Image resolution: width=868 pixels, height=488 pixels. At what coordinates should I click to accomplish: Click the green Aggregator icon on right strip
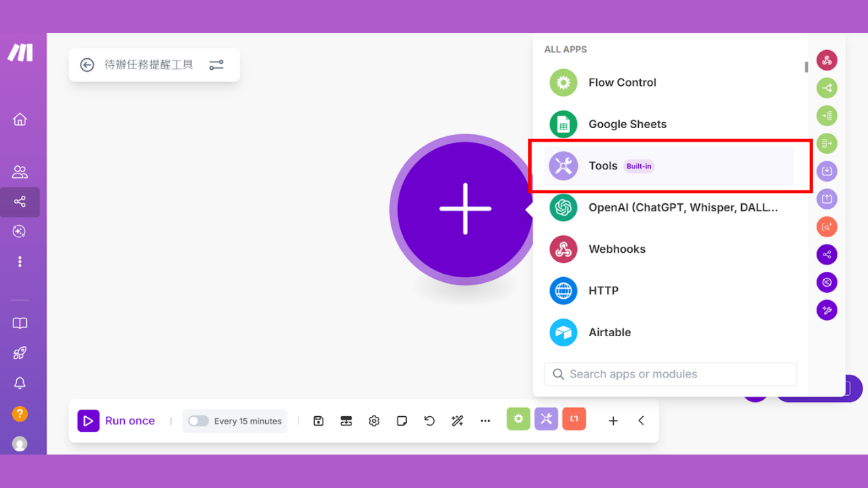[x=827, y=116]
